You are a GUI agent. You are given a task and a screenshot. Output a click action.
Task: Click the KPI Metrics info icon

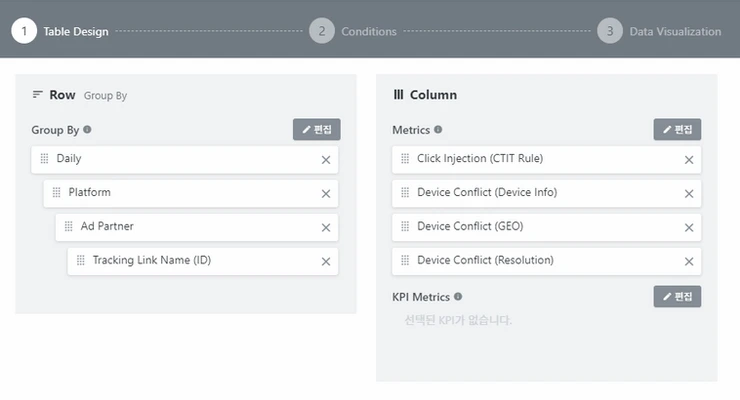pos(458,297)
